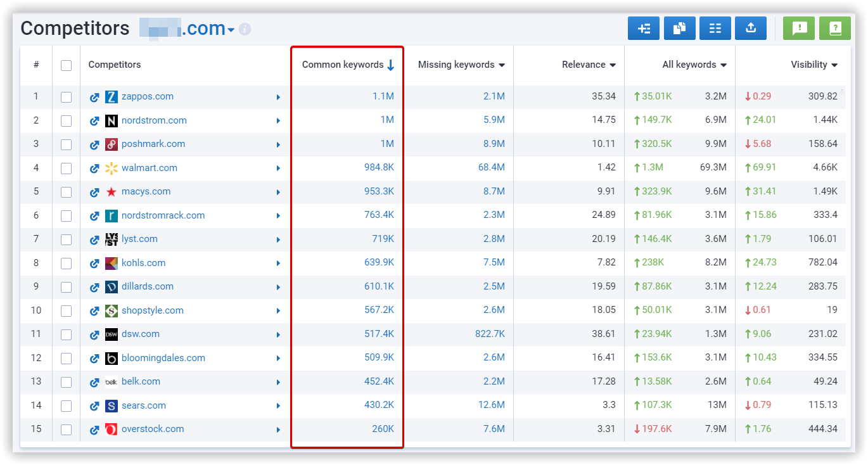Select visibility value 444.34 for overstock.com

click(823, 429)
